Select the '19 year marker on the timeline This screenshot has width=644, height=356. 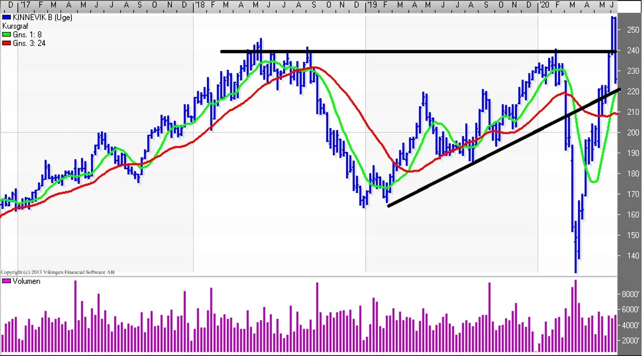(x=372, y=5)
